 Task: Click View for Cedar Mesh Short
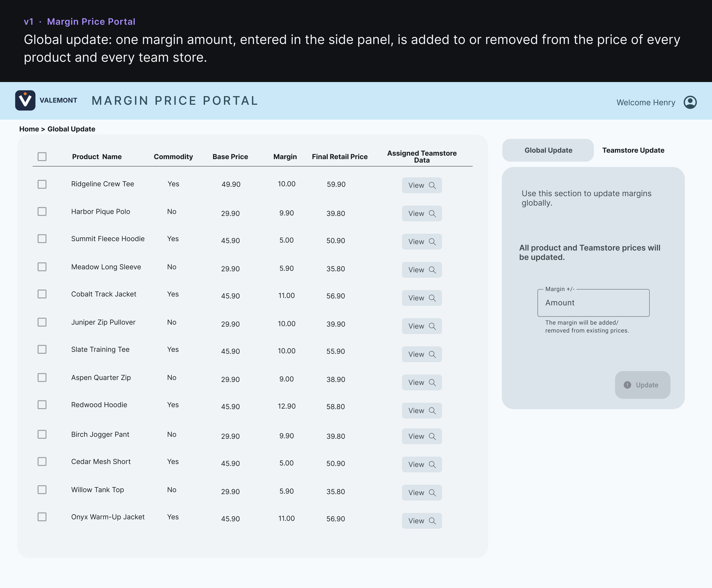click(x=422, y=464)
